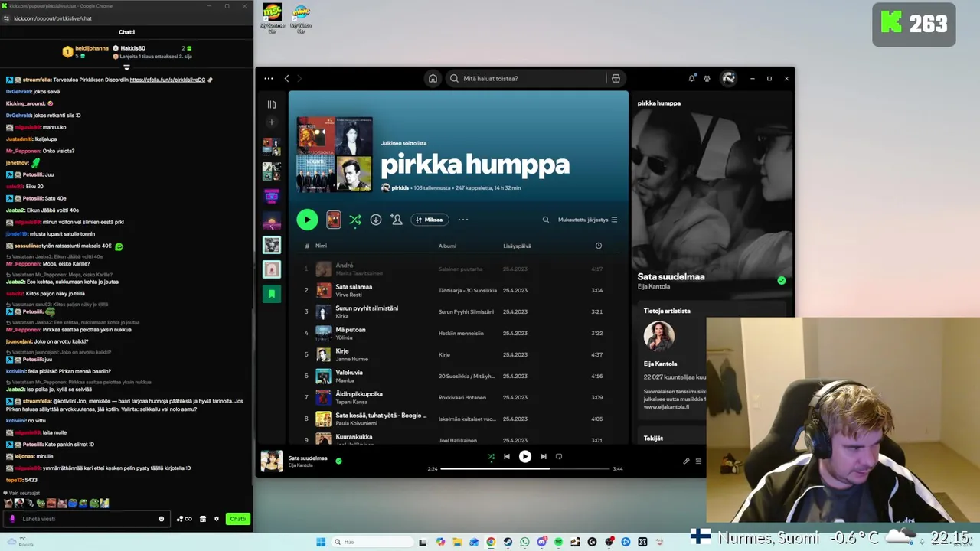The height and width of the screenshot is (551, 980).
Task: Sort by the Nimi column header
Action: [x=321, y=246]
